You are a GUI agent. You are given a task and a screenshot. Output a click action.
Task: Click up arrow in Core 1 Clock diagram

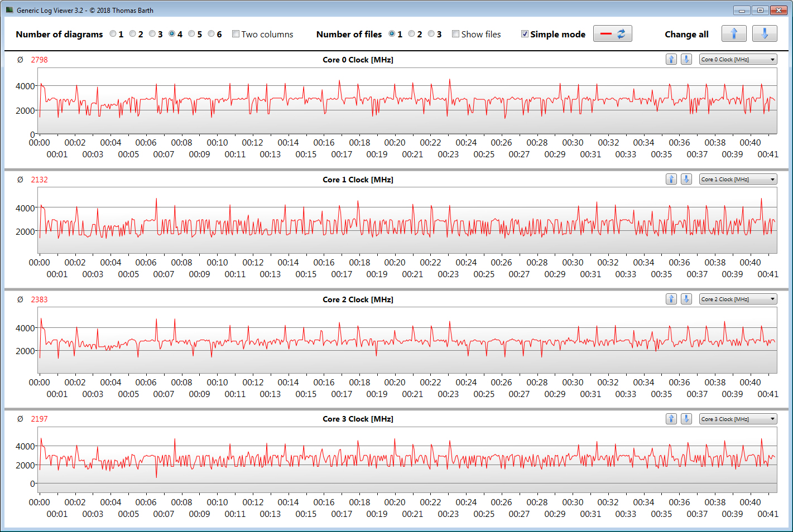pos(671,180)
